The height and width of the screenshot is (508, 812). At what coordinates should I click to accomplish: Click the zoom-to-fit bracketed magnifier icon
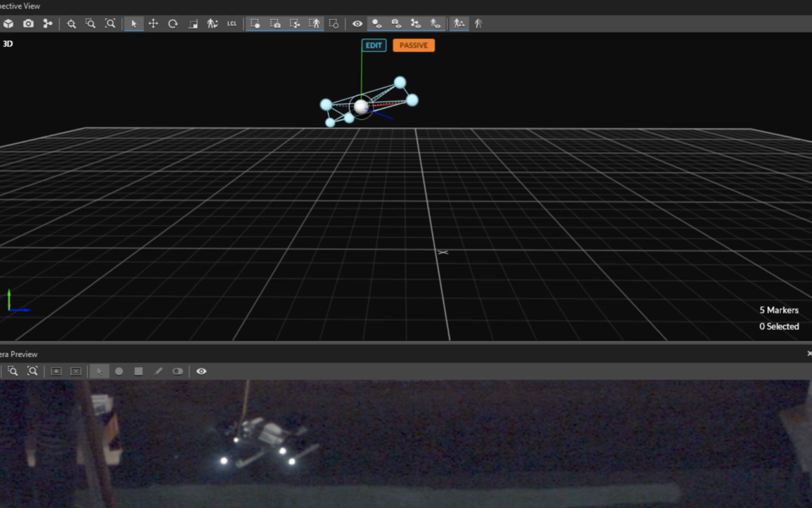coord(110,23)
